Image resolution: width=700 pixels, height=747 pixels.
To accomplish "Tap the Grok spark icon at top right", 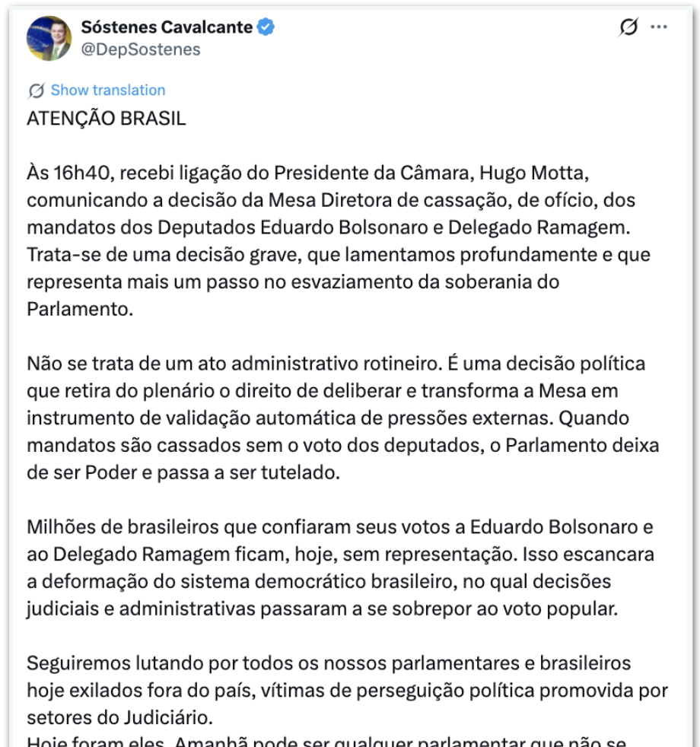I will pos(627,25).
